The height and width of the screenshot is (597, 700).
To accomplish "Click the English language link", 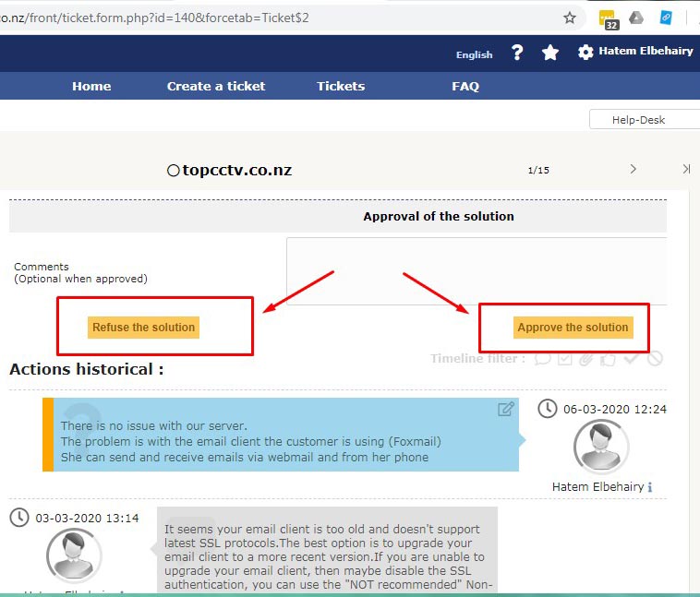I will coord(474,54).
